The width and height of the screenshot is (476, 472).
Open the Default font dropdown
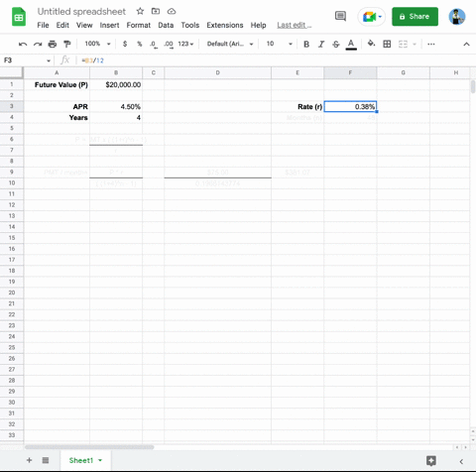click(230, 44)
